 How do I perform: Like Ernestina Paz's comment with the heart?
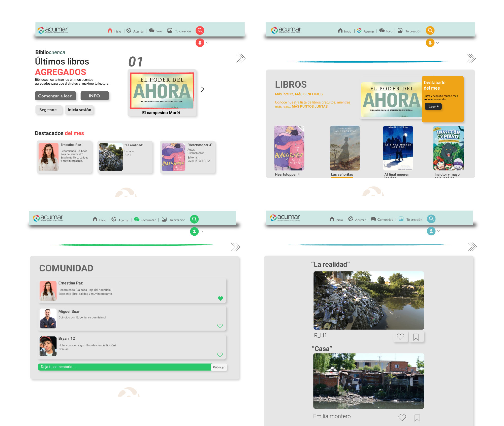pyautogui.click(x=220, y=299)
